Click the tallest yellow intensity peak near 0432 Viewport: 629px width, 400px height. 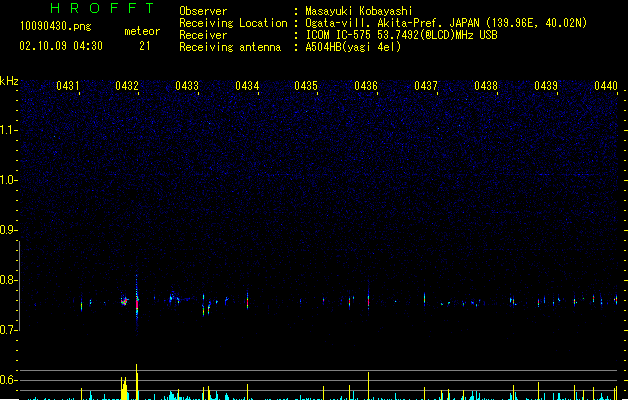137,382
